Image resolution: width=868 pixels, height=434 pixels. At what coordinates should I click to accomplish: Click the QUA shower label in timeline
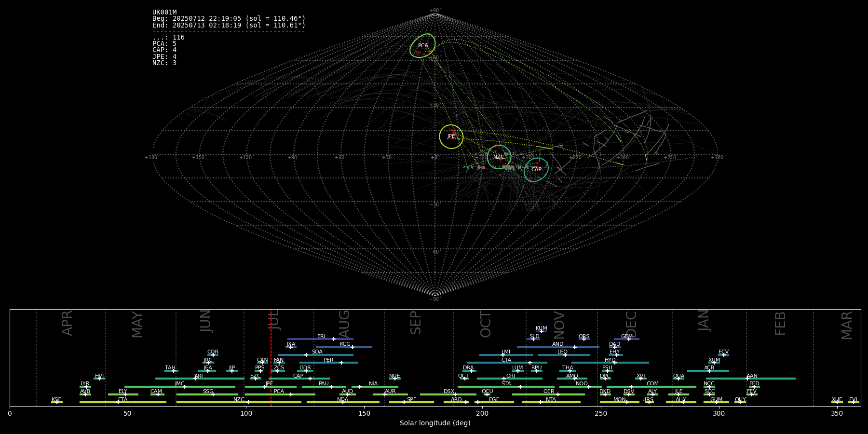(x=678, y=376)
